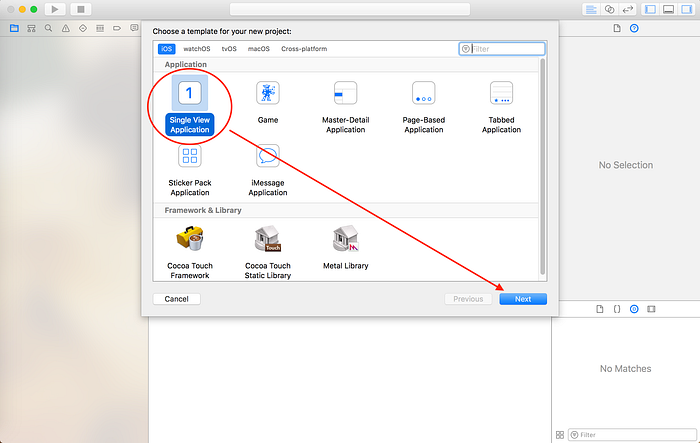Choose the Page-Based Application template
The width and height of the screenshot is (700, 443).
[x=424, y=107]
